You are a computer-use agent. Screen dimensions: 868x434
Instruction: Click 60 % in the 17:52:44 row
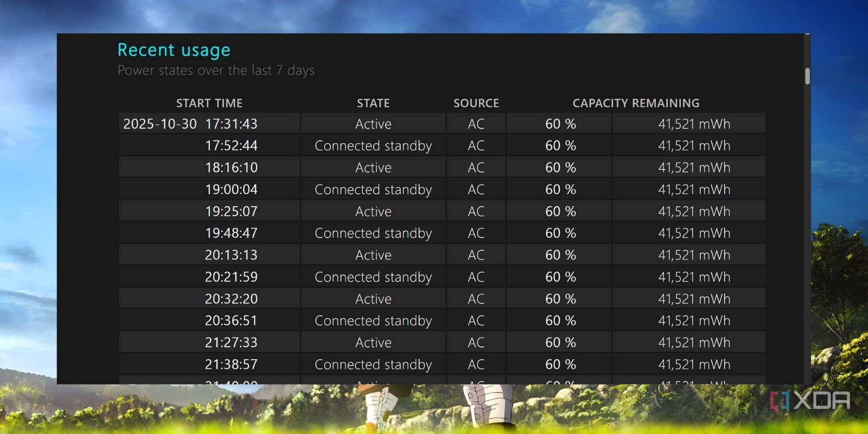[560, 145]
